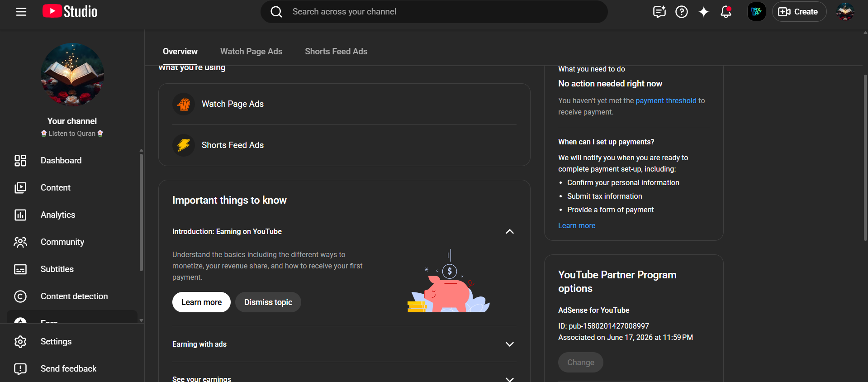Click the Shorts Feed Ads lightning icon
This screenshot has height=382, width=868.
[184, 145]
